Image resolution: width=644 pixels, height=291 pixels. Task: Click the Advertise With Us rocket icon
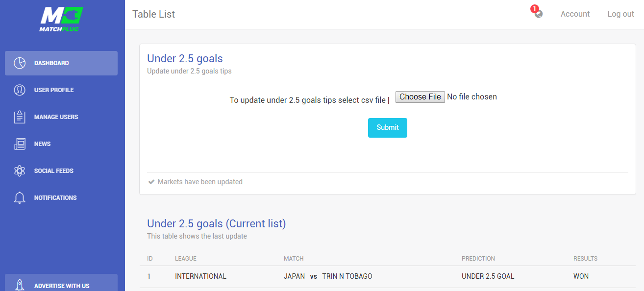point(20,286)
